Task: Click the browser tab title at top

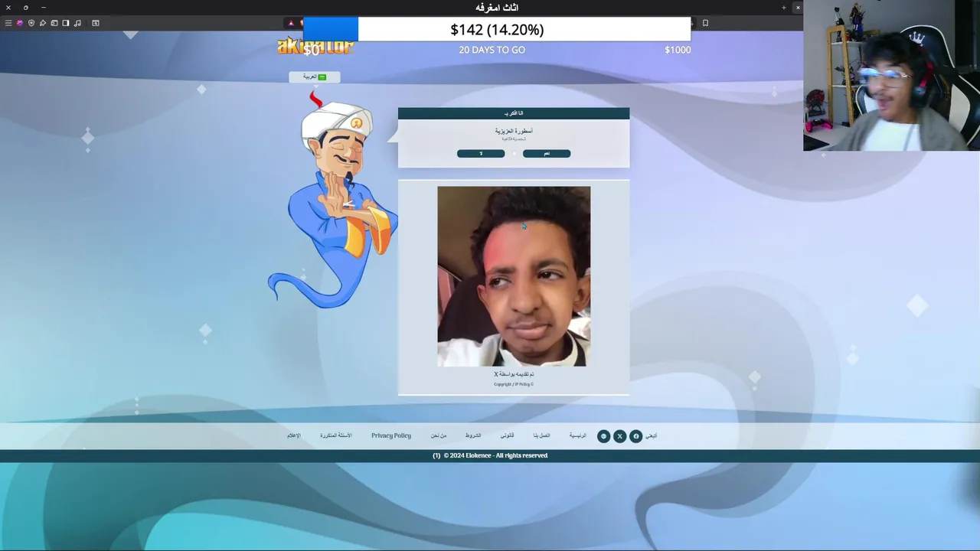Action: [497, 8]
